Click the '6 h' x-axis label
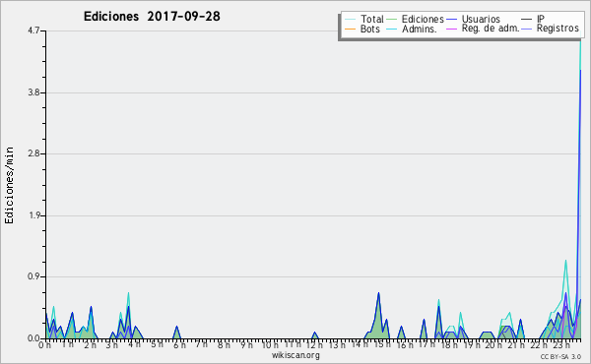Screen dimensions: 591x364 tap(179, 344)
